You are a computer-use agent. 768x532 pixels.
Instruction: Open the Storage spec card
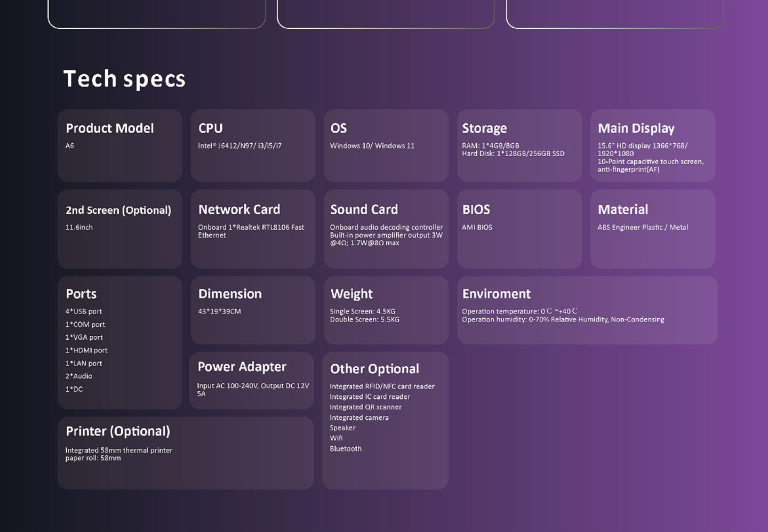point(519,146)
